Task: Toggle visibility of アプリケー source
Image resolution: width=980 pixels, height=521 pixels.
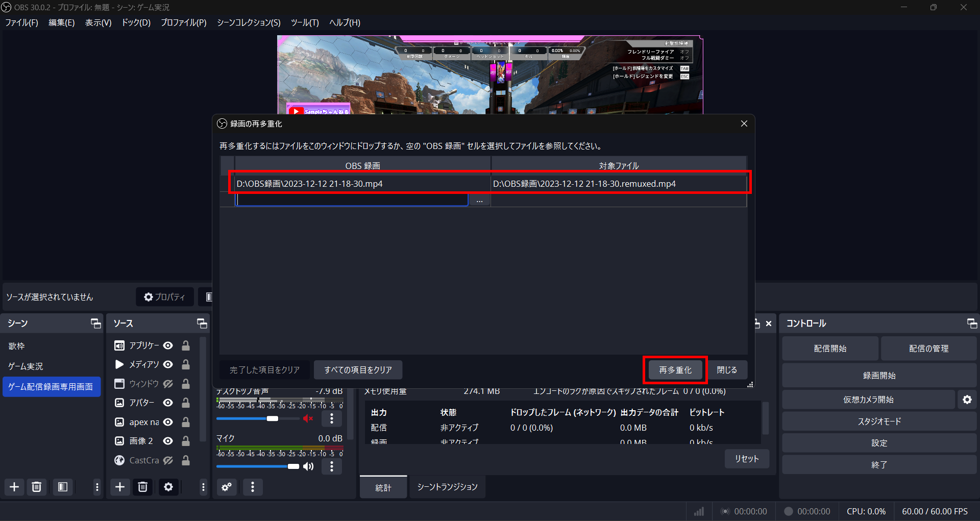Action: click(168, 345)
